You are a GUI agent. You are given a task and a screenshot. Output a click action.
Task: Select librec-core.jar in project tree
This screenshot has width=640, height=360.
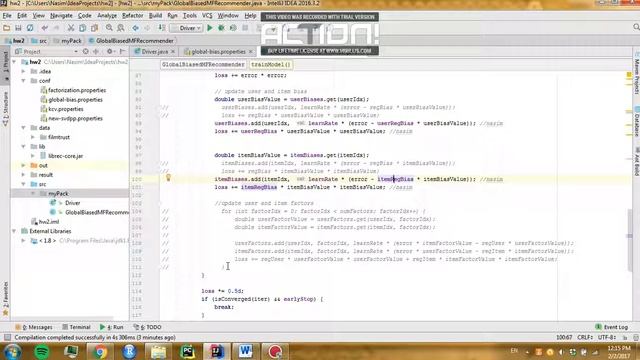click(x=65, y=156)
